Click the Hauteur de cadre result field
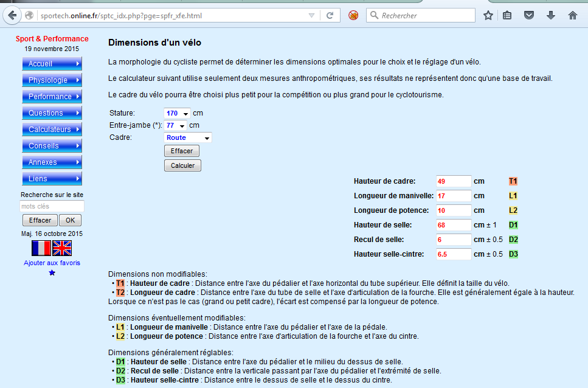The height and width of the screenshot is (388, 588). pyautogui.click(x=454, y=181)
